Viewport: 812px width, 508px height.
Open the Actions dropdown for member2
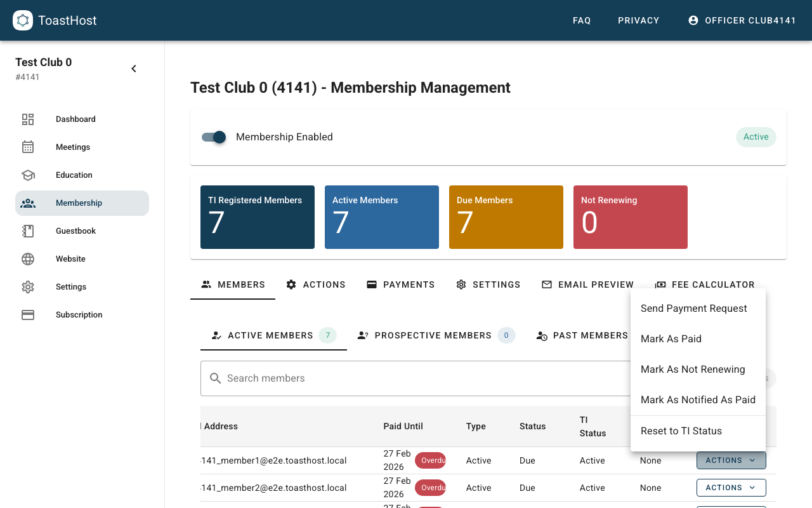point(731,487)
